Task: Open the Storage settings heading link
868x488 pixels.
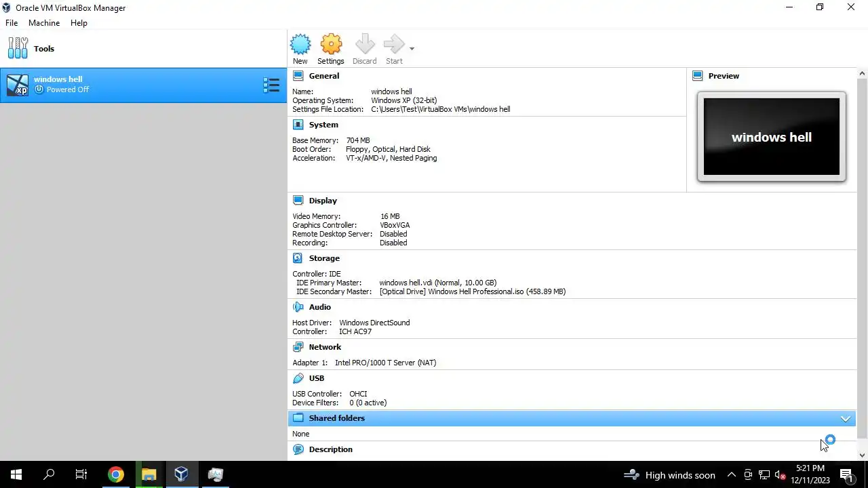Action: pyautogui.click(x=324, y=258)
